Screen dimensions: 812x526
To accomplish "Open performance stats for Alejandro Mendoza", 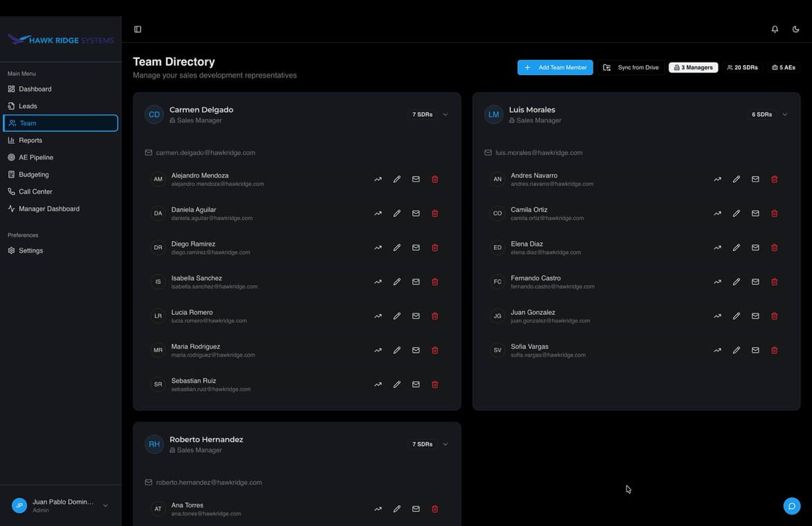I will [378, 179].
